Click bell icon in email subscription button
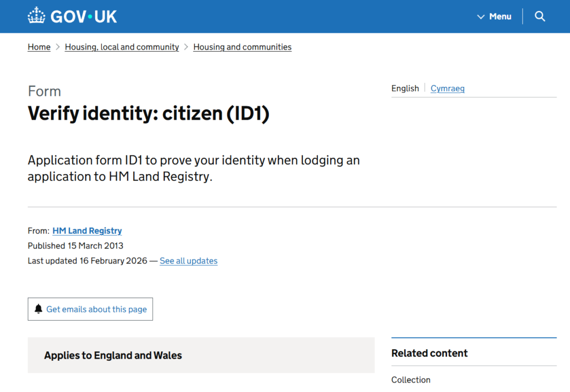The image size is (570, 392). coord(38,309)
